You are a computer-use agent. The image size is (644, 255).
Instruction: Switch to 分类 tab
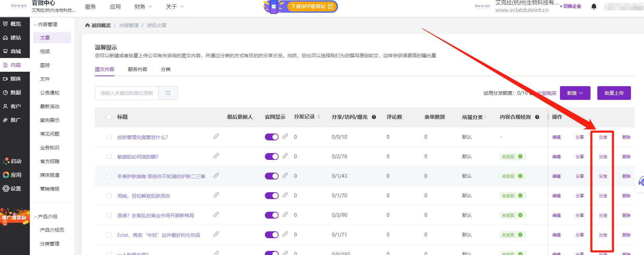(x=166, y=69)
